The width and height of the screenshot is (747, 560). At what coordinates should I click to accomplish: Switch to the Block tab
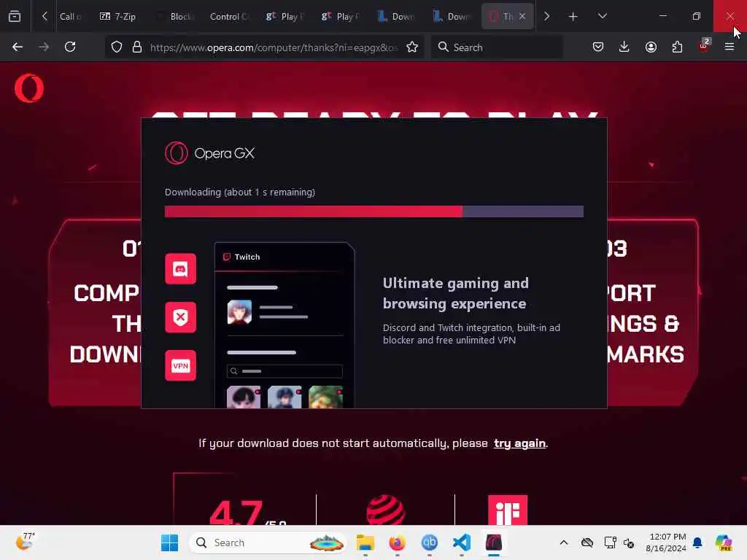[176, 17]
